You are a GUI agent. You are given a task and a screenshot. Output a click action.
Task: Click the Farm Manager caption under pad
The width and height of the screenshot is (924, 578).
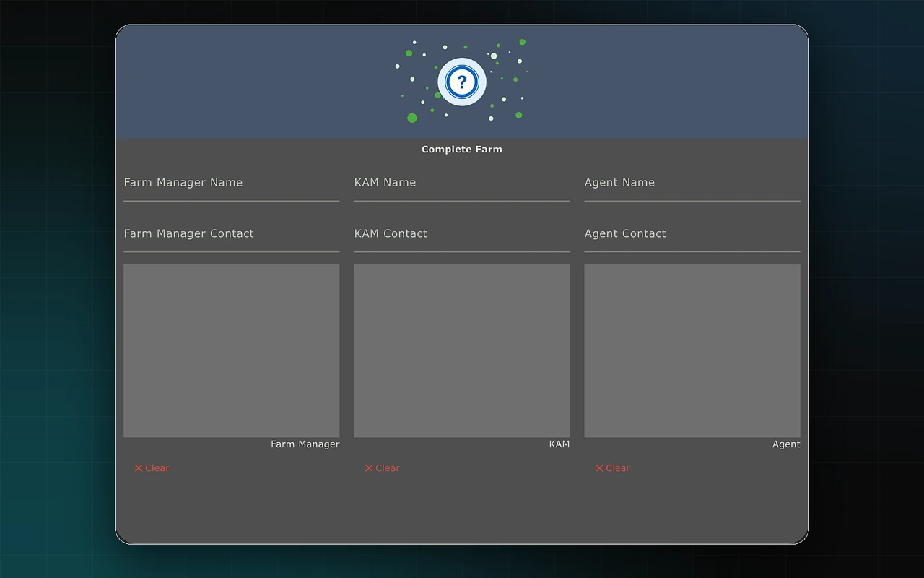tap(305, 444)
